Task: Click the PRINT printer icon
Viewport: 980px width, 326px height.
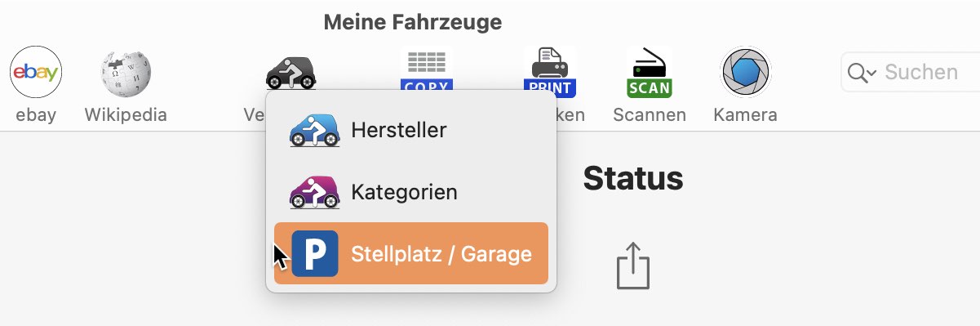Action: pos(549,72)
